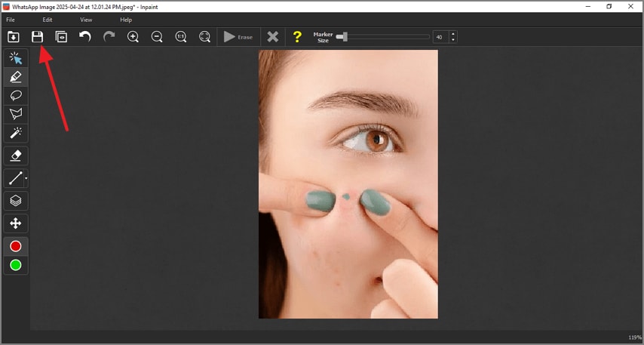Zoom out of the image
Image resolution: width=644 pixels, height=345 pixels.
pos(157,37)
